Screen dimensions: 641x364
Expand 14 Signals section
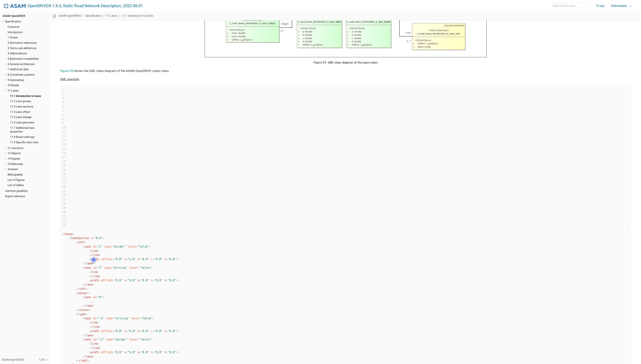pyautogui.click(x=6, y=158)
